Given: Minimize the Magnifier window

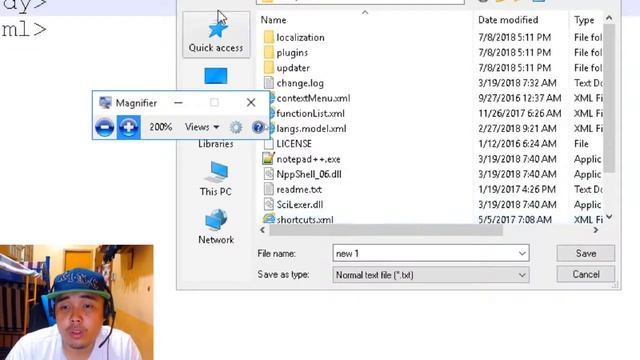Looking at the screenshot, I should [x=178, y=103].
